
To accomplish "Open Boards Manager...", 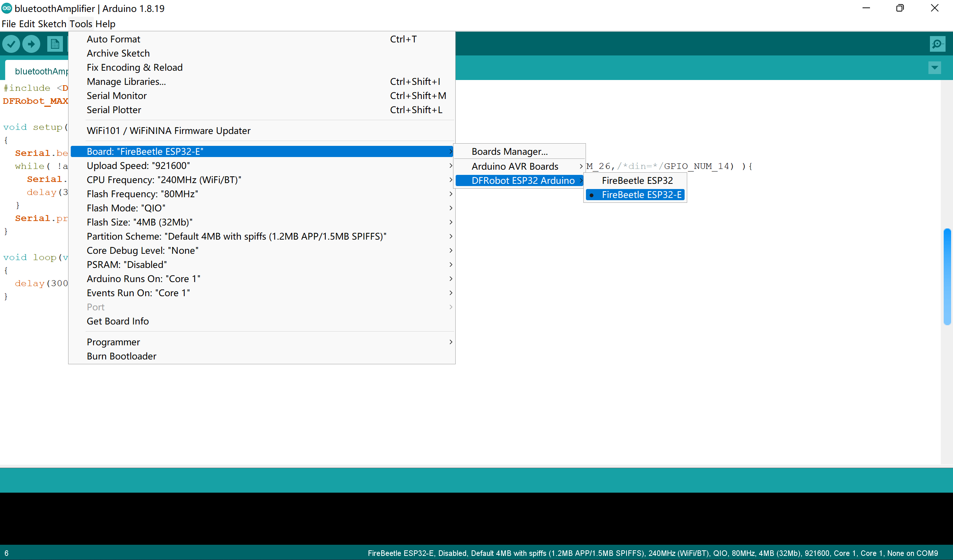I will coord(520,151).
